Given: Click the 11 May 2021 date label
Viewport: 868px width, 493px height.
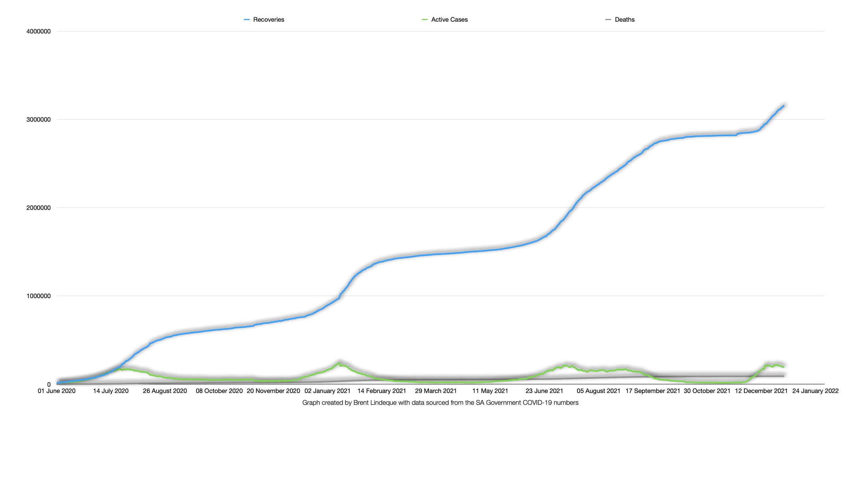Looking at the screenshot, I should pos(490,391).
